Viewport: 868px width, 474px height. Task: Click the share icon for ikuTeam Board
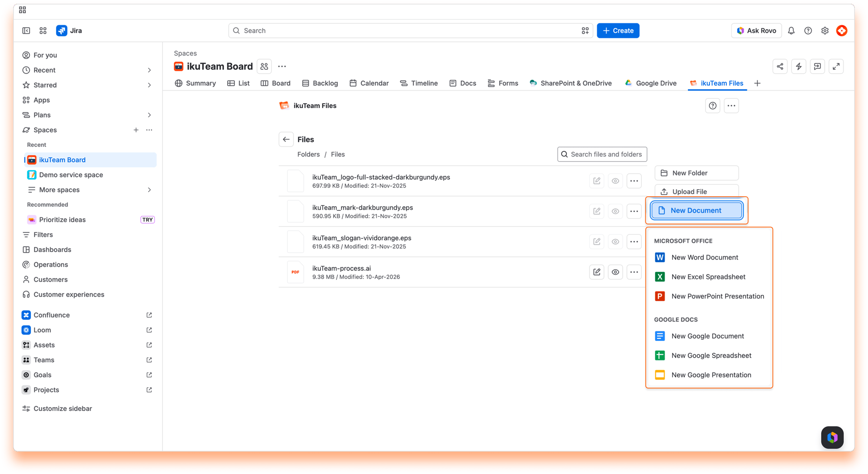(x=780, y=66)
